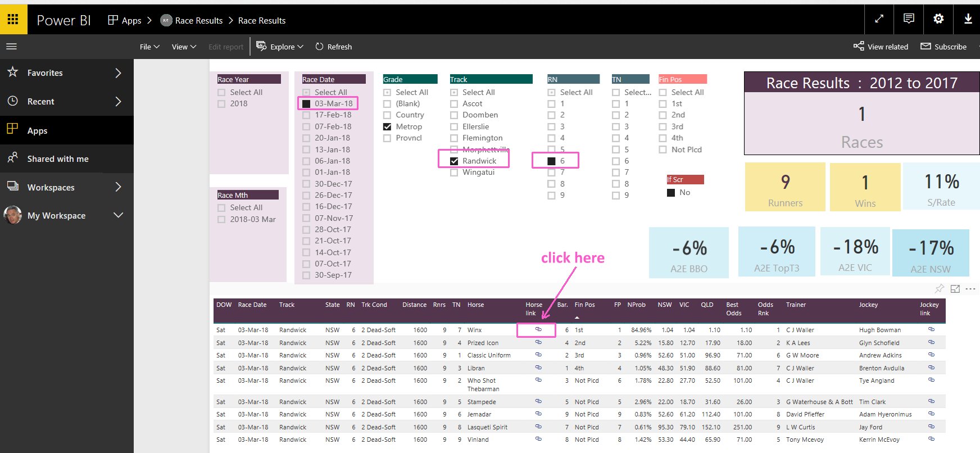Image resolution: width=980 pixels, height=453 pixels.
Task: Sort table by Fin Pos column header
Action: (584, 305)
